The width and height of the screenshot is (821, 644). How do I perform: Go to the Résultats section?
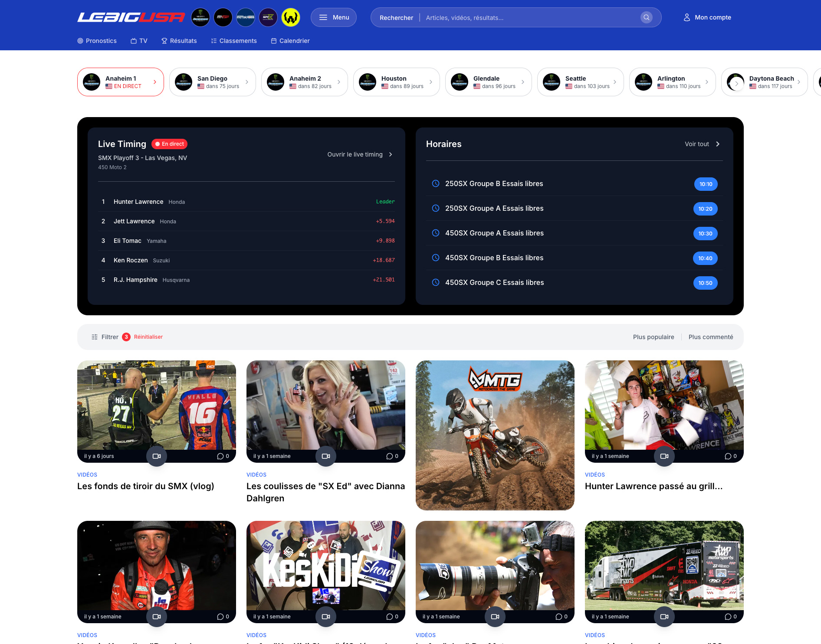179,41
